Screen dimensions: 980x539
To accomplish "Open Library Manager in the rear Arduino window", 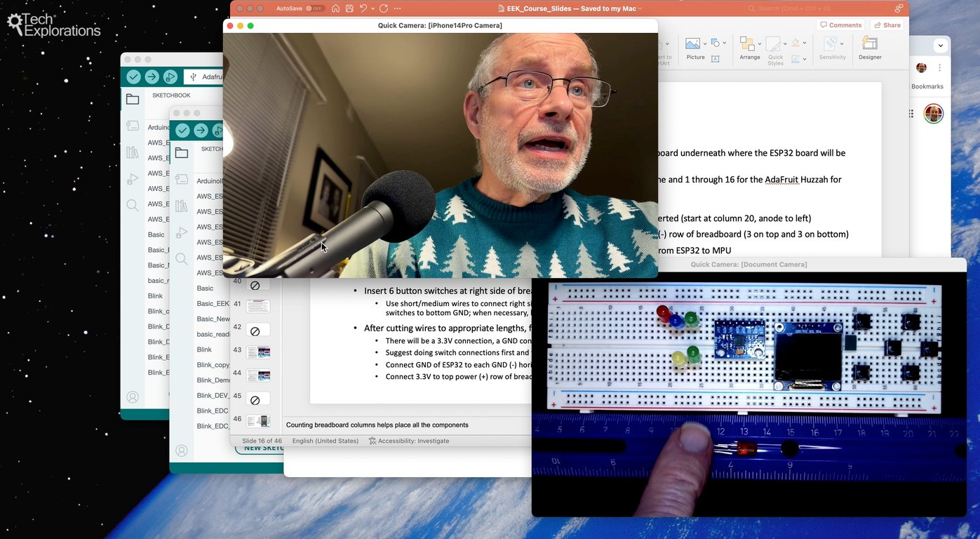I will coord(133,152).
